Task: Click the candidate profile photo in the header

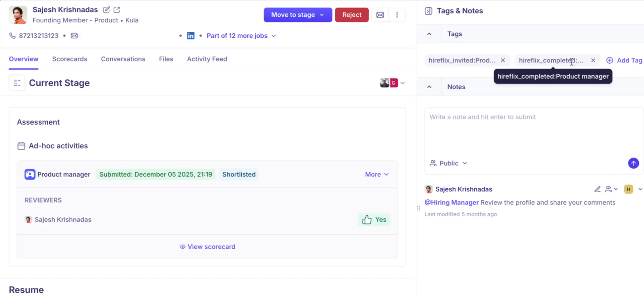Action: [x=18, y=15]
